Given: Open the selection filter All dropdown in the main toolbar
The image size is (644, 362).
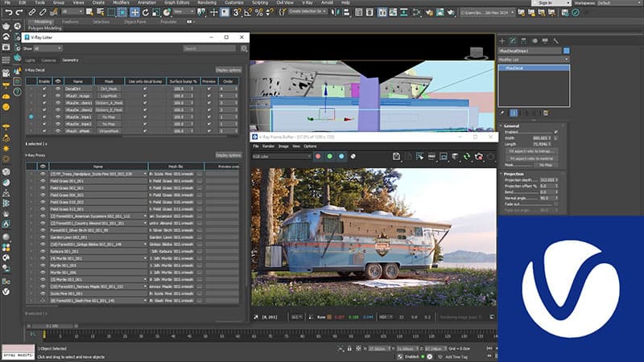Looking at the screenshot, I should pos(72,12).
